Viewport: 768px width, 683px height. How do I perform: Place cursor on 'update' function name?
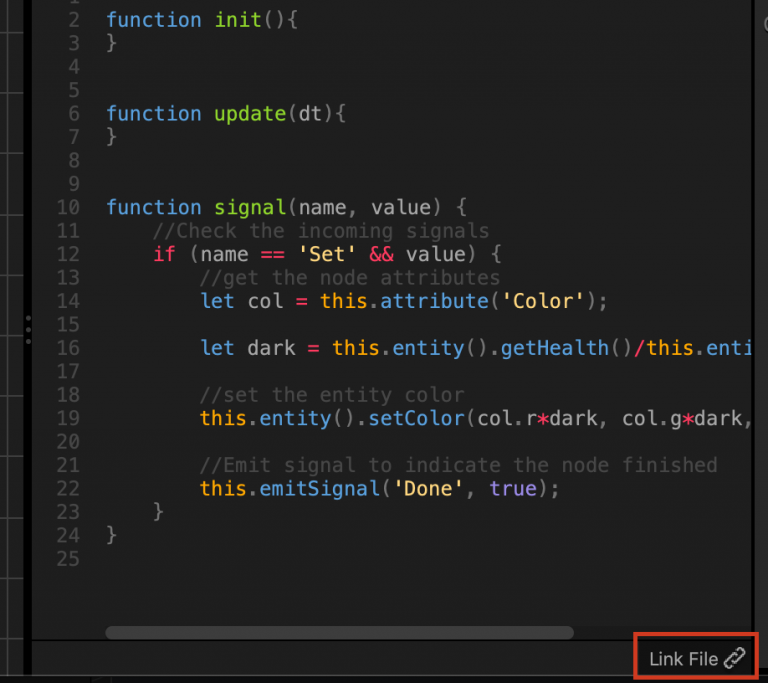[250, 113]
